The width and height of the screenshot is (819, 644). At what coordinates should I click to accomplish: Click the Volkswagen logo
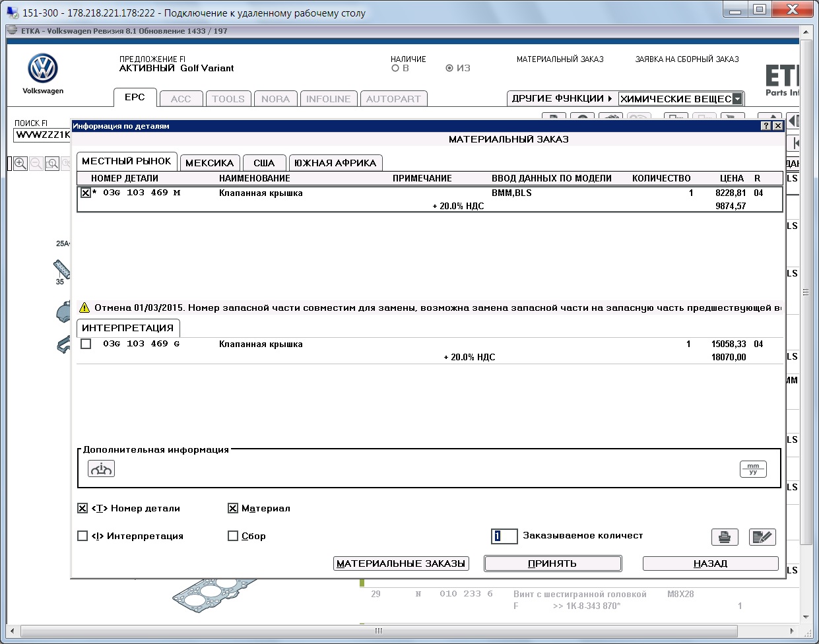pyautogui.click(x=43, y=69)
